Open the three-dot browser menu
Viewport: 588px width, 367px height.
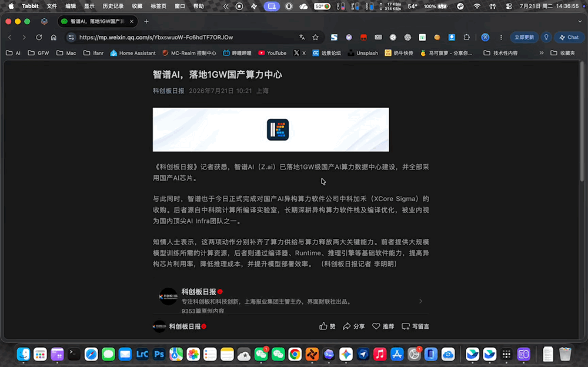click(501, 37)
